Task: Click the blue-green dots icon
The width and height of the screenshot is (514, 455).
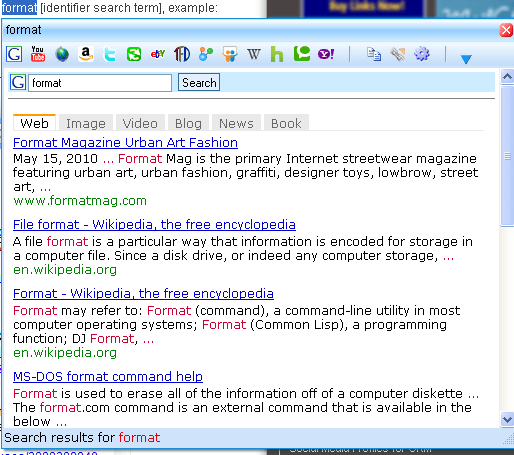Action: pyautogui.click(x=206, y=54)
